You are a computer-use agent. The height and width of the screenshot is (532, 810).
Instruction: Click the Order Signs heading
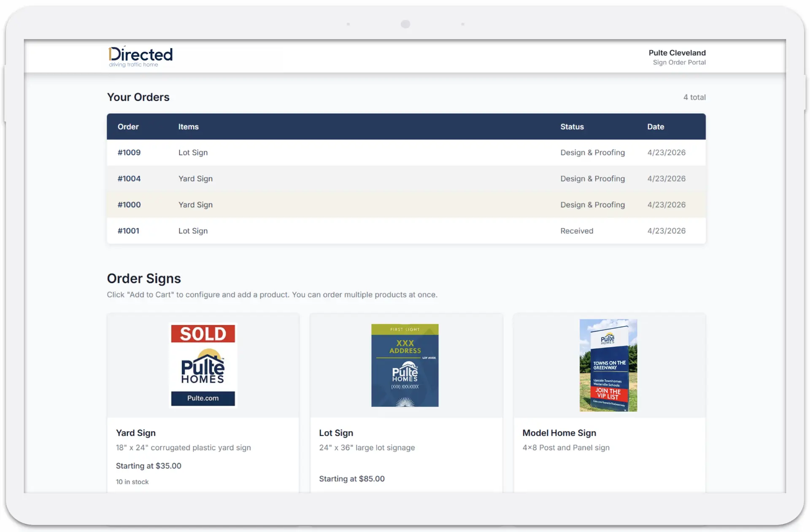coord(143,278)
